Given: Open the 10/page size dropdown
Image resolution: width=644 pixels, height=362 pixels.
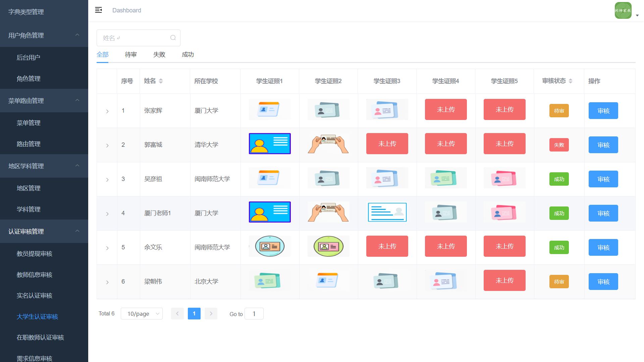Looking at the screenshot, I should [142, 313].
